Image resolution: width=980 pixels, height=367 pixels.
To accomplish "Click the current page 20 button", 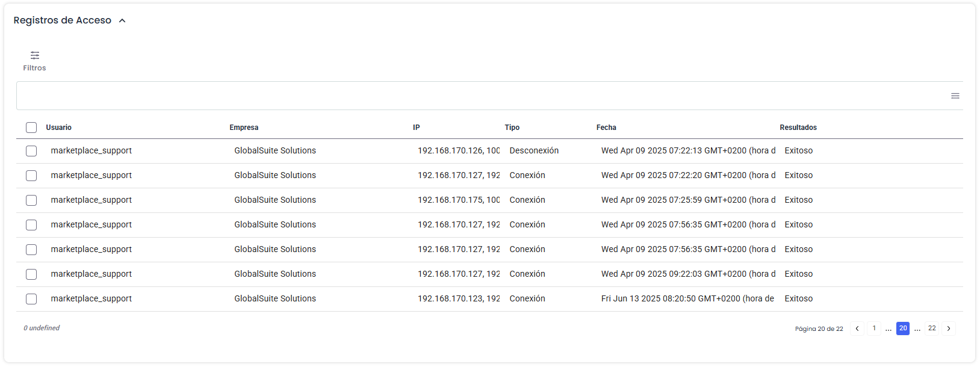I will coord(903,328).
